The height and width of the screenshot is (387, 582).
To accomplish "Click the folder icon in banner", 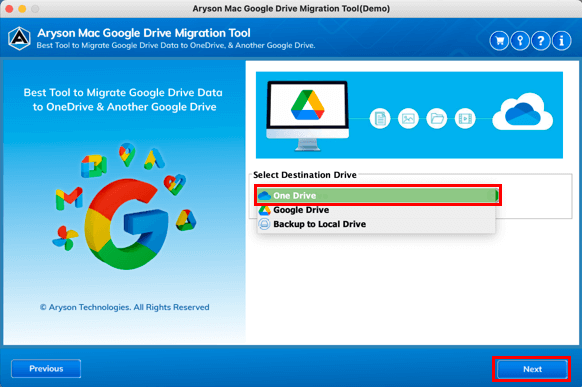I will [437, 119].
